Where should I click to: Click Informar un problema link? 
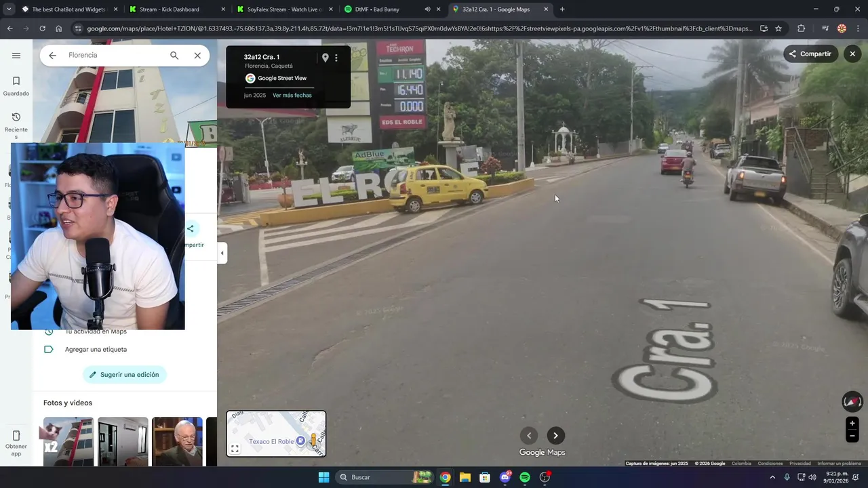(840, 464)
